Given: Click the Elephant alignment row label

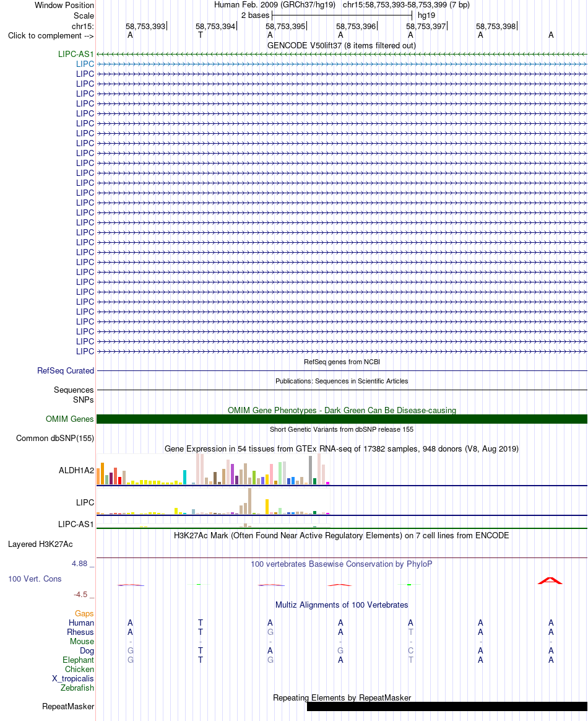Looking at the screenshot, I should (x=78, y=660).
